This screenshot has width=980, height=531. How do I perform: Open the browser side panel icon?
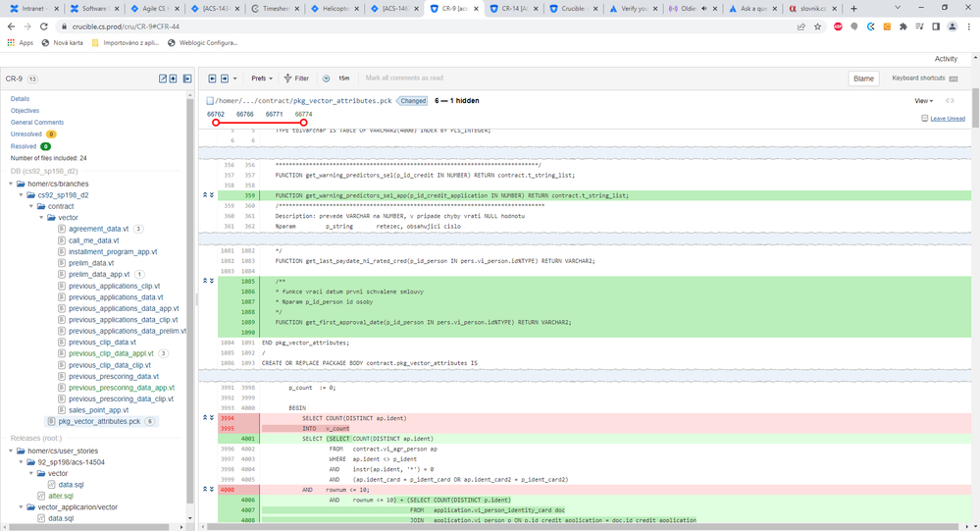click(936, 27)
